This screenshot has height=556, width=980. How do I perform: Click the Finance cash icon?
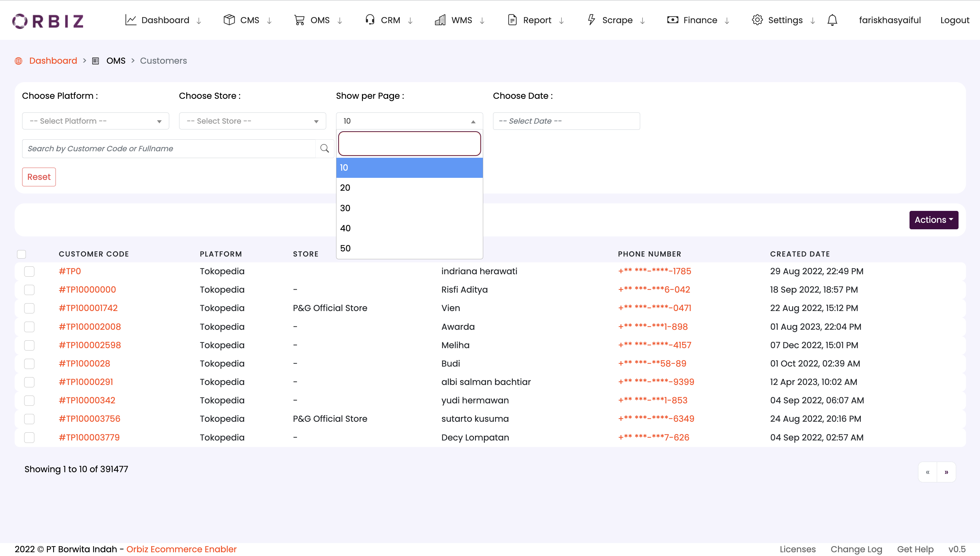pyautogui.click(x=673, y=20)
